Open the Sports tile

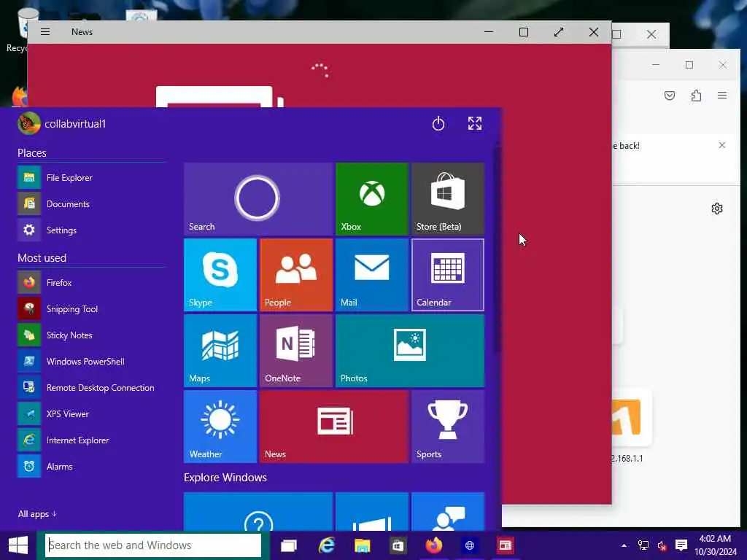click(448, 427)
